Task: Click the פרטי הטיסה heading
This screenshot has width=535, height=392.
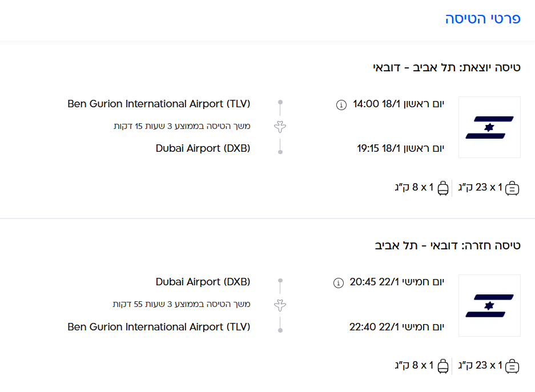Action: [x=482, y=19]
